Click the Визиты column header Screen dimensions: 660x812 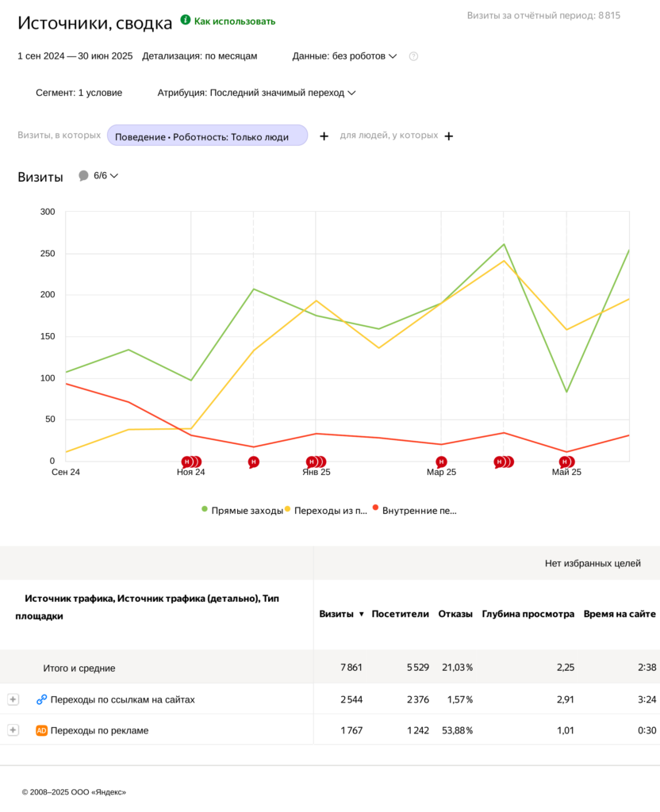coord(336,615)
